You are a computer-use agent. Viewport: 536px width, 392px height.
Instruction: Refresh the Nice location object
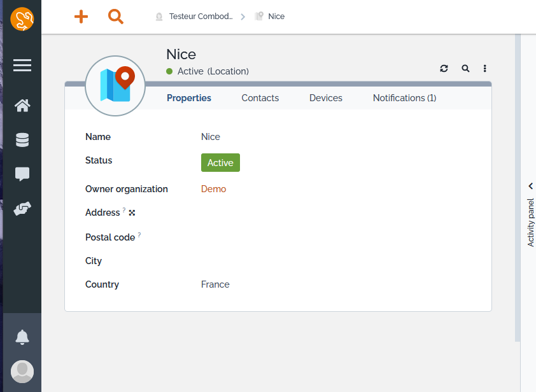pyautogui.click(x=444, y=69)
